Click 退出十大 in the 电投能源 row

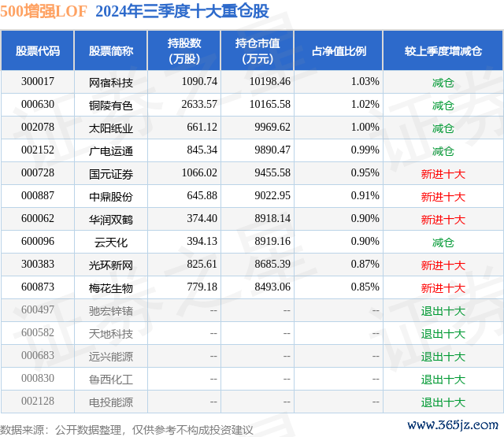(443, 402)
